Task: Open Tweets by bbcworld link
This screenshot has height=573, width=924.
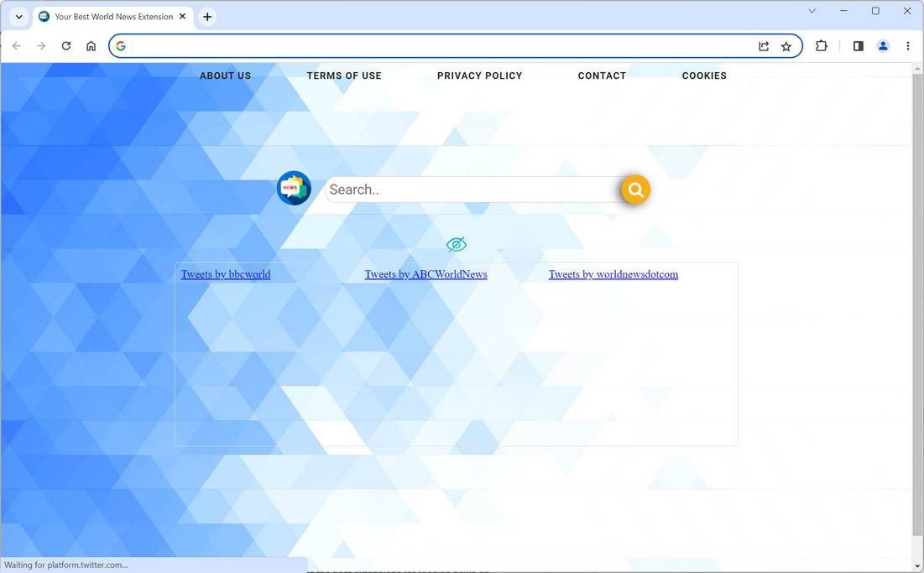Action: tap(226, 273)
